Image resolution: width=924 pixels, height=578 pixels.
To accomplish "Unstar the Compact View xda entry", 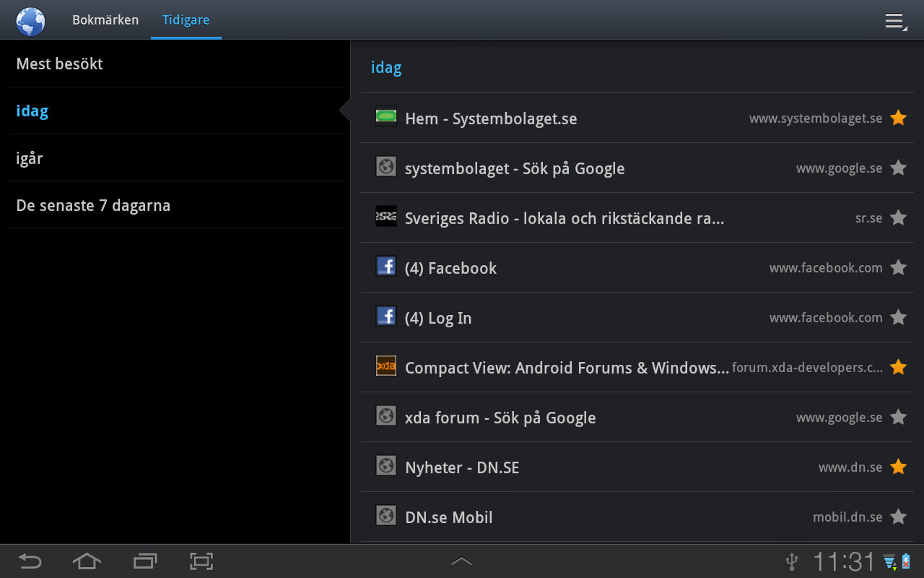I will coord(898,367).
